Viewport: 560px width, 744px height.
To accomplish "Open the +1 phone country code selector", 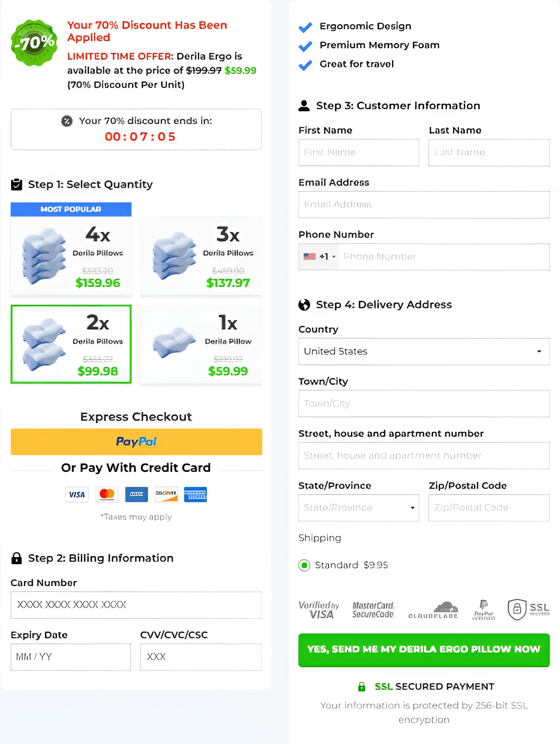I will (319, 257).
